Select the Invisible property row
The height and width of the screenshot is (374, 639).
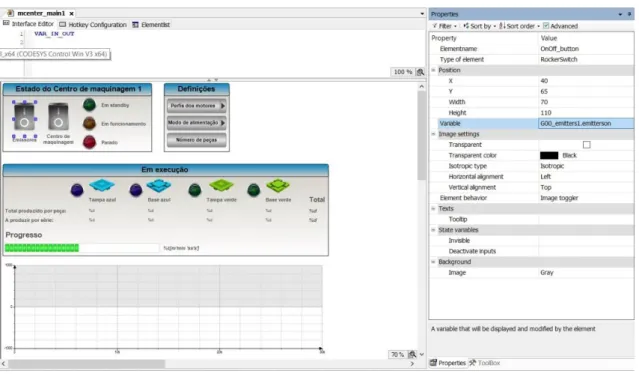click(532, 241)
